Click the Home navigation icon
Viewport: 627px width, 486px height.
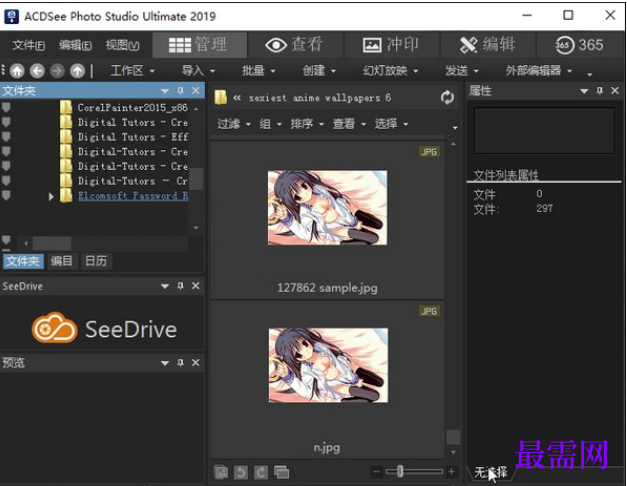17,71
